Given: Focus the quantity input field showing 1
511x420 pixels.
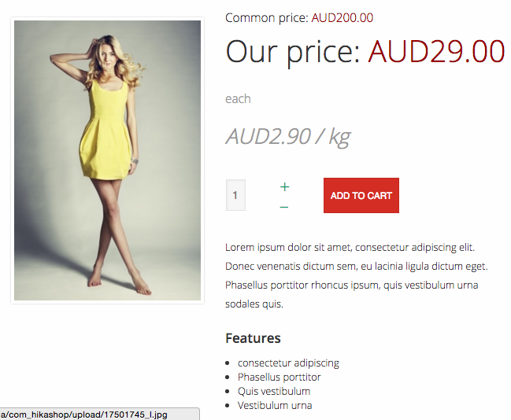Looking at the screenshot, I should (235, 195).
